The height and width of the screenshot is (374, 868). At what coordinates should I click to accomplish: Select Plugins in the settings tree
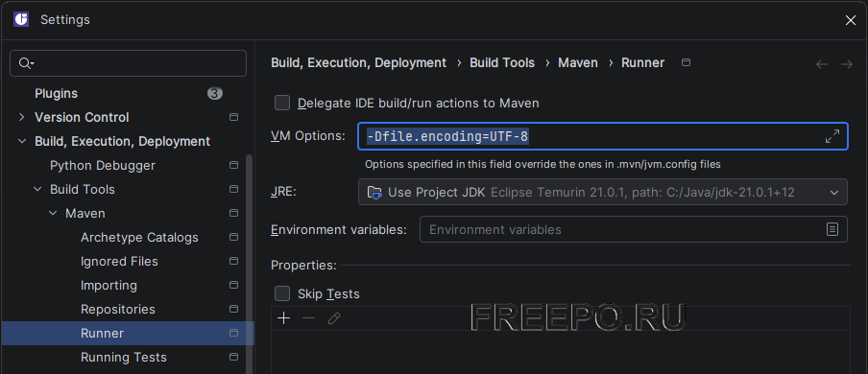(56, 94)
